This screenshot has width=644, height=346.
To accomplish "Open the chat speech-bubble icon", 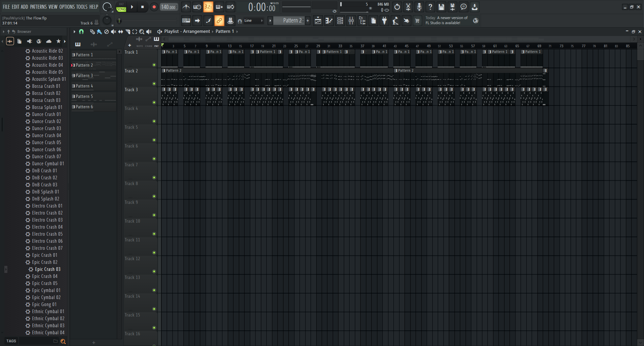I will (464, 7).
